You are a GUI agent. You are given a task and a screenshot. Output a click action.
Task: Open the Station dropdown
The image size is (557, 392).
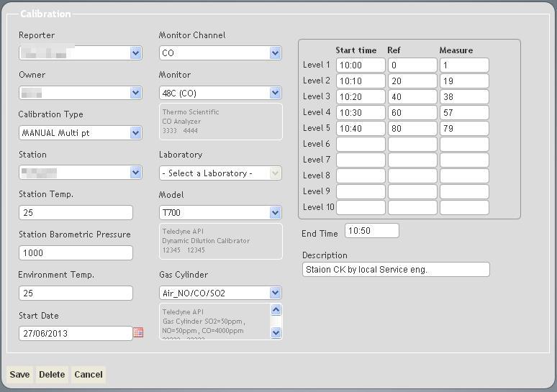135,173
